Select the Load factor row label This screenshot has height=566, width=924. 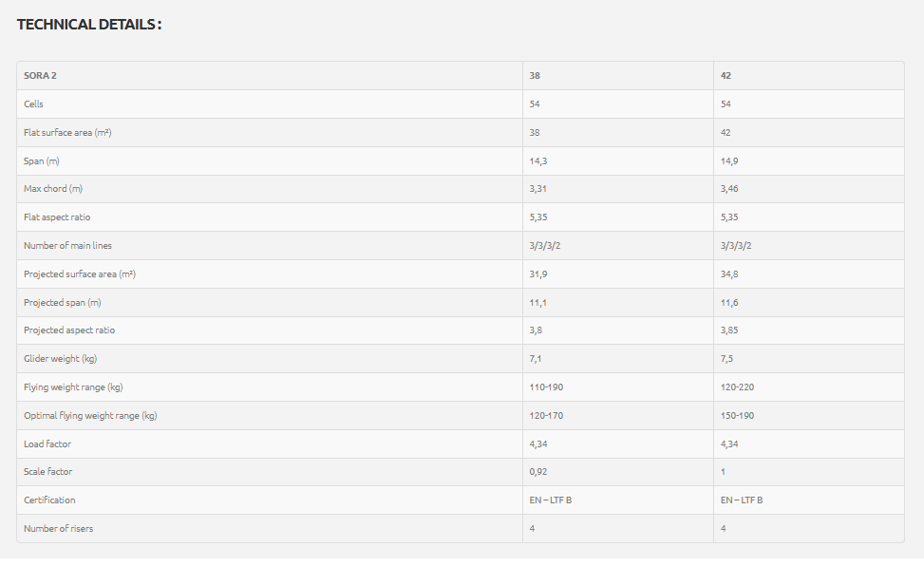click(47, 443)
